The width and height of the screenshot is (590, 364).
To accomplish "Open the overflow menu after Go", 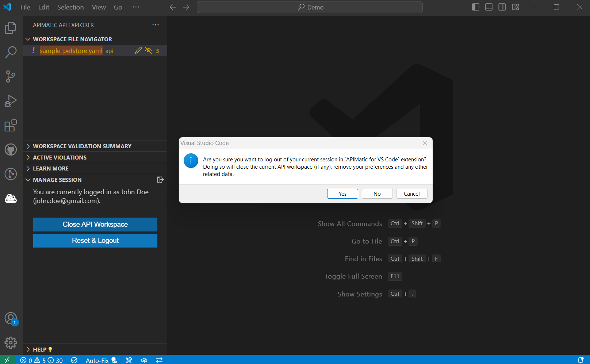I will click(x=136, y=7).
